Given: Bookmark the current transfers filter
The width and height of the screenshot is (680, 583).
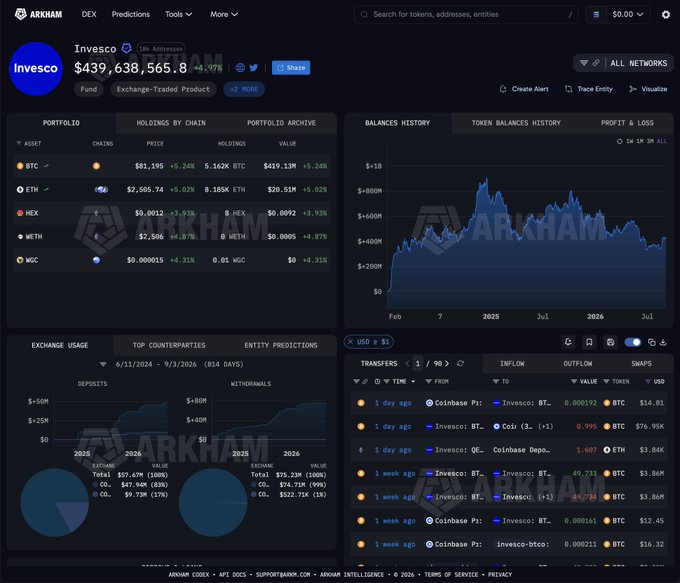Looking at the screenshot, I should click(589, 342).
